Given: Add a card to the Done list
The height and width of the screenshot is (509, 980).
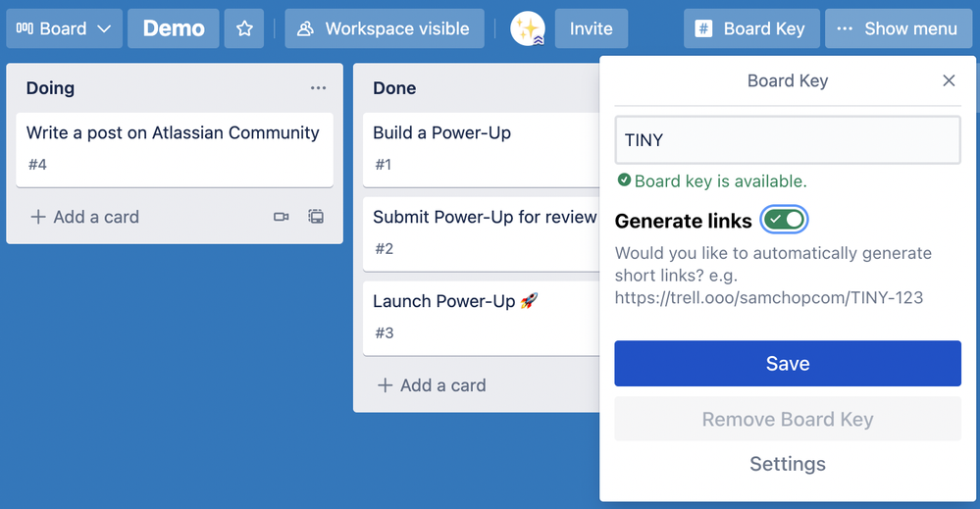Looking at the screenshot, I should click(x=432, y=385).
